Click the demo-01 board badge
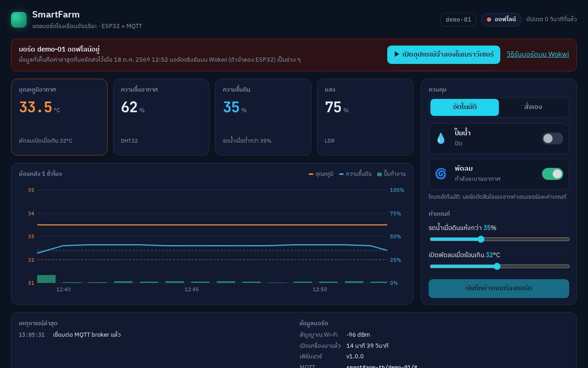The image size is (588, 368). [458, 20]
